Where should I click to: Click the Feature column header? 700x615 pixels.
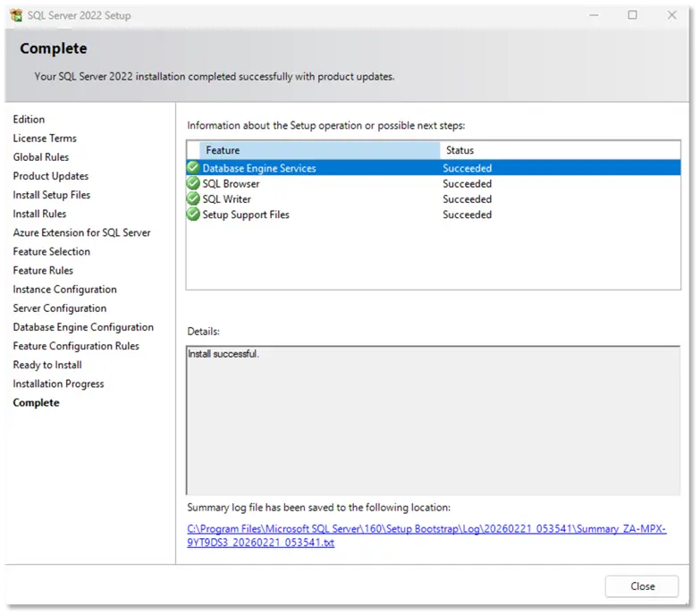coord(320,150)
